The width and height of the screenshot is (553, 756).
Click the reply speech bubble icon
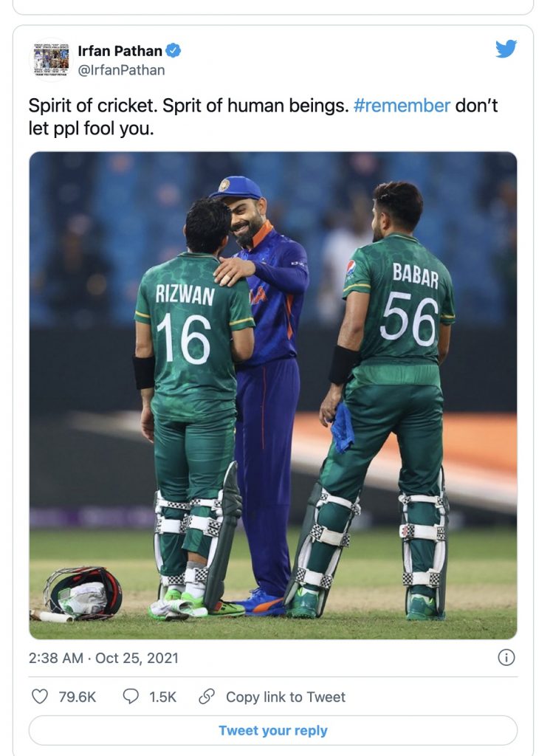click(x=131, y=696)
